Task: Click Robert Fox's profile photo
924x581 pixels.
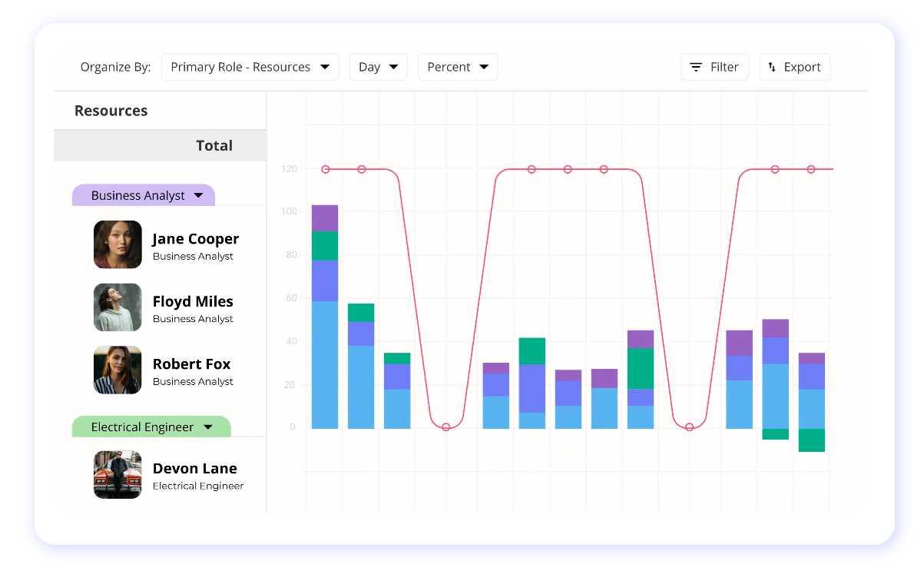Action: coord(118,370)
